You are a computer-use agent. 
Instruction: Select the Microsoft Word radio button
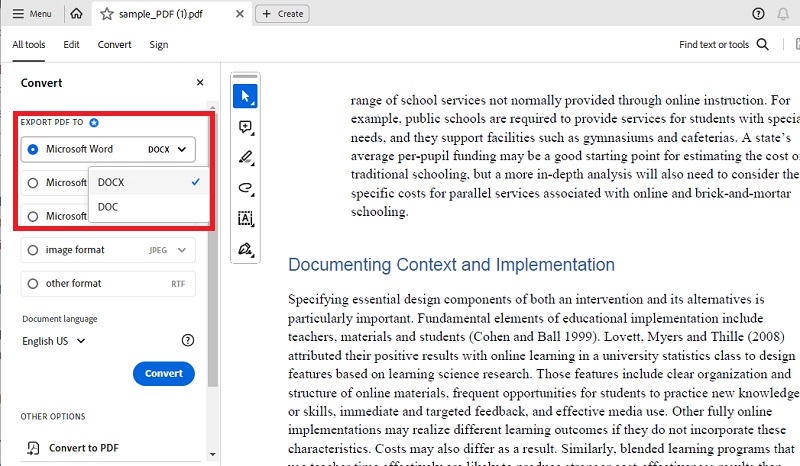(33, 150)
